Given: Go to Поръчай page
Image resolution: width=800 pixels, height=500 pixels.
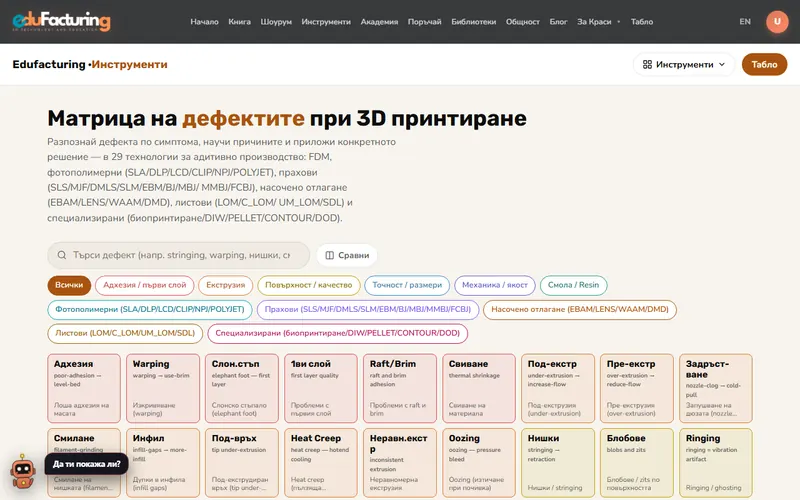Looking at the screenshot, I should pos(424,22).
